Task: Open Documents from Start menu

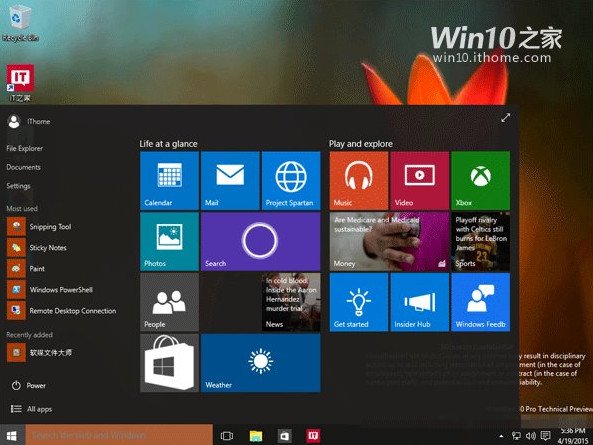Action: [23, 167]
